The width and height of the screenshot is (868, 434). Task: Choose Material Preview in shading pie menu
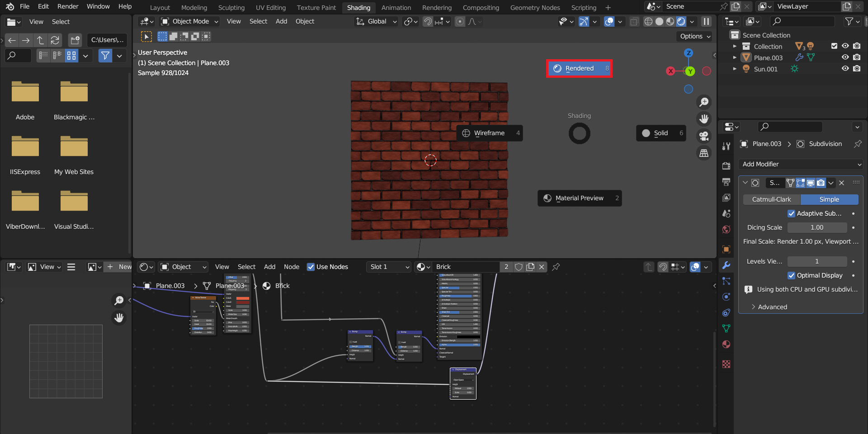coord(579,198)
